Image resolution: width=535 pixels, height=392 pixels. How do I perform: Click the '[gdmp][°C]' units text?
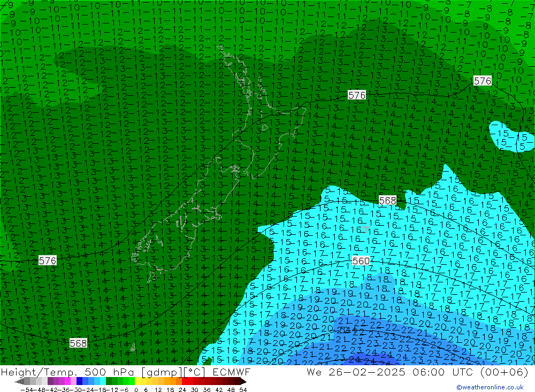pos(173,372)
